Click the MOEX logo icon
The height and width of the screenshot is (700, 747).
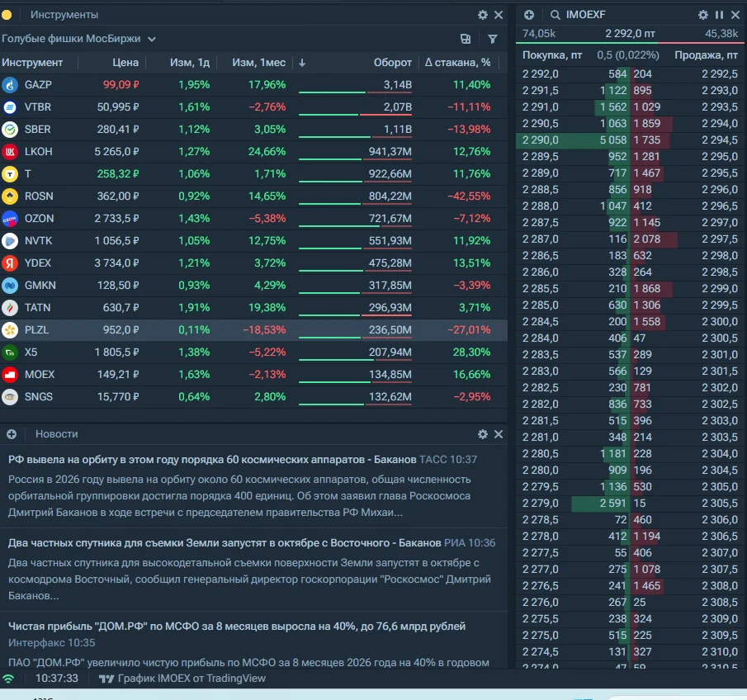[x=10, y=375]
